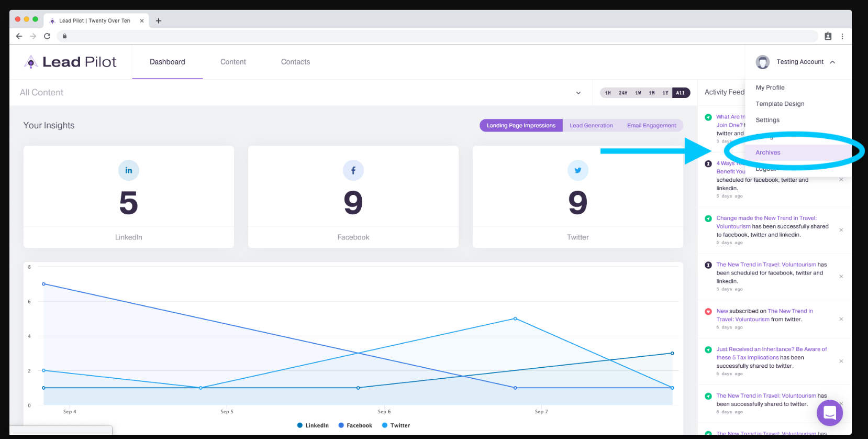Reload the page with the refresh icon

click(x=47, y=36)
